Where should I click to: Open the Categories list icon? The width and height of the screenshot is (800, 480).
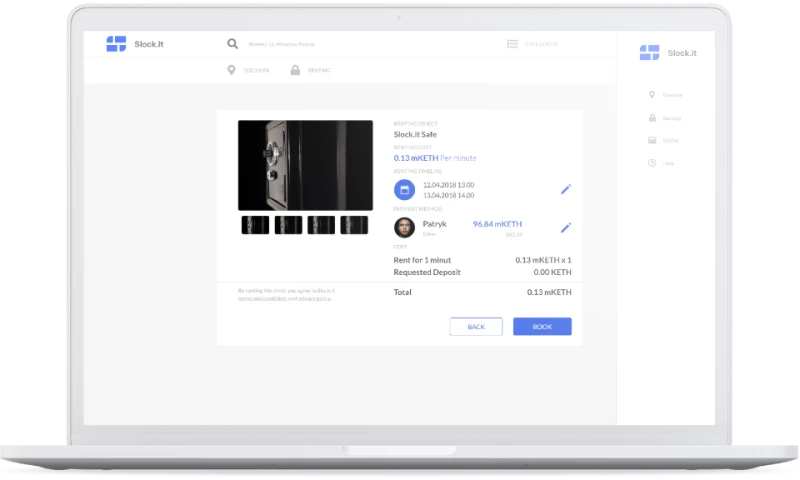pos(512,44)
